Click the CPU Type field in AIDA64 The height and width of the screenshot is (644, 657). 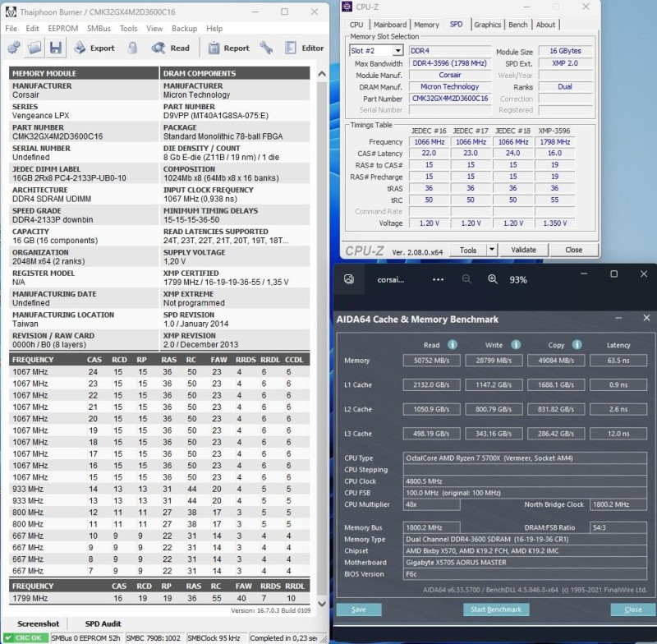pyautogui.click(x=525, y=458)
